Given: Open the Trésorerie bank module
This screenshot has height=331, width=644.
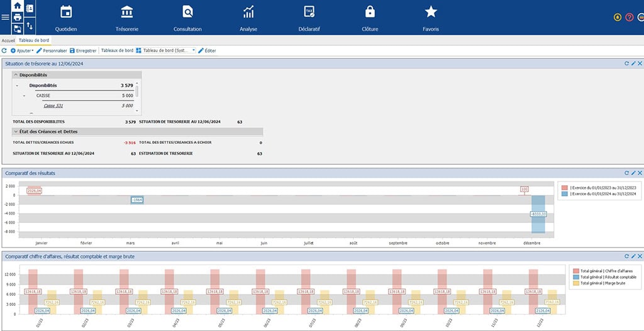Looking at the screenshot, I should pos(127,18).
